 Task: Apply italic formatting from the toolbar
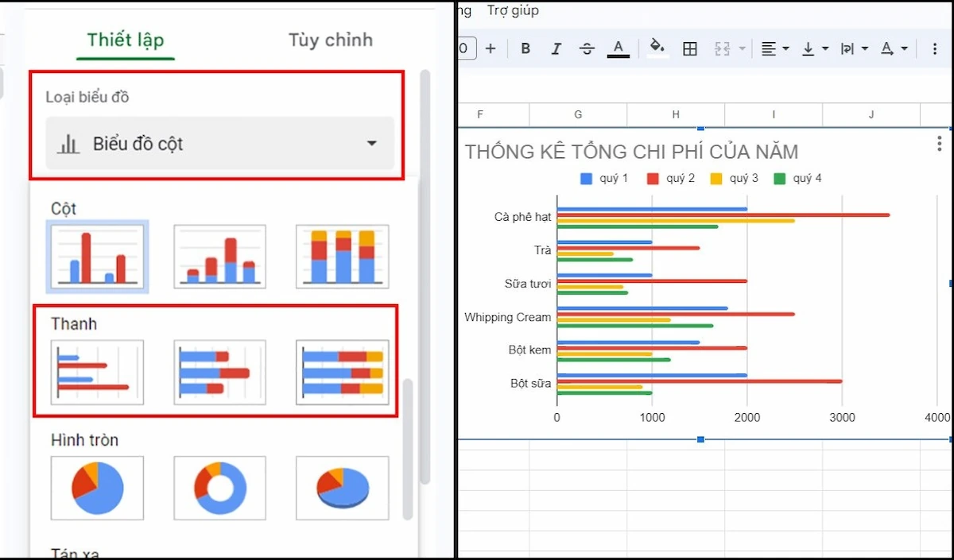(556, 48)
